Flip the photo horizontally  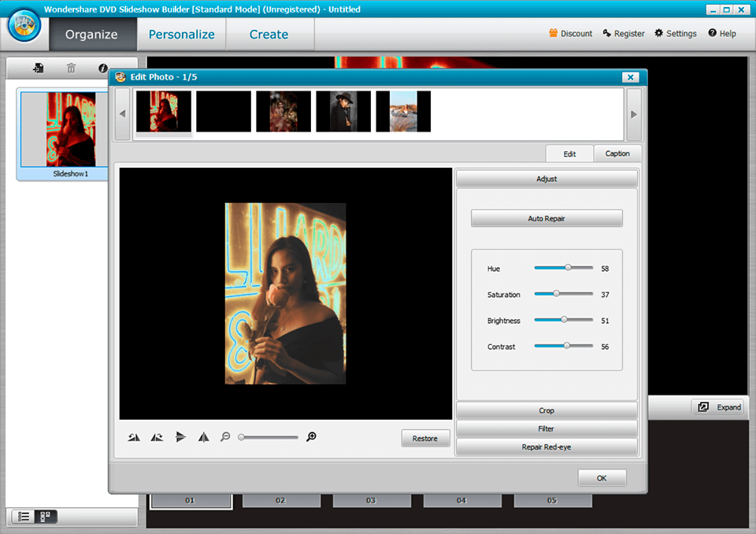pyautogui.click(x=203, y=436)
